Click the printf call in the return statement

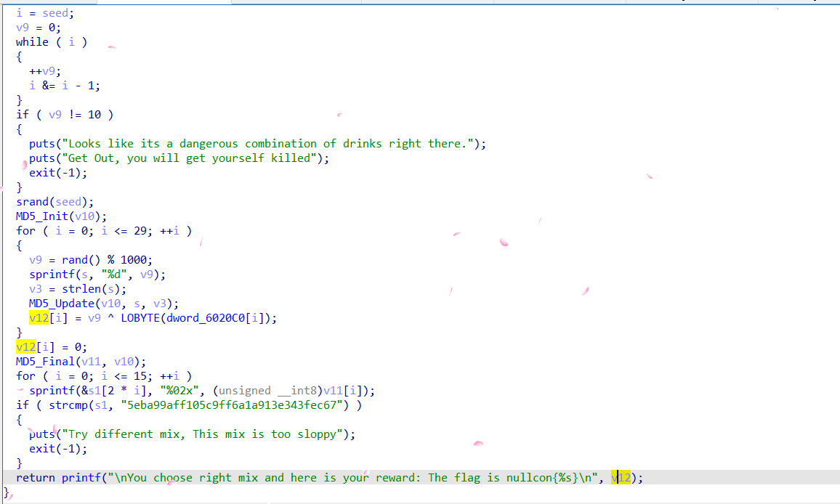[x=81, y=477]
